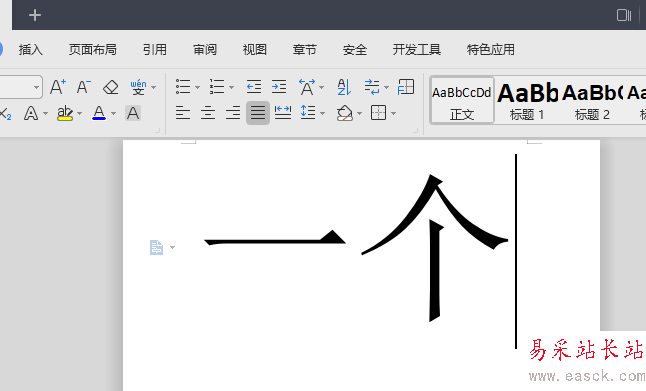
Task: Open the 插入 ribbon tab
Action: pyautogui.click(x=30, y=50)
